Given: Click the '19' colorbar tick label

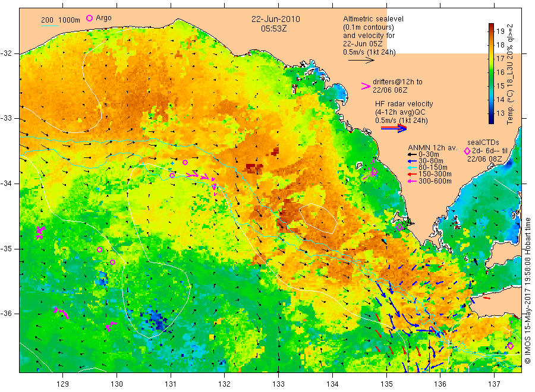Looking at the screenshot, I should [x=500, y=31].
